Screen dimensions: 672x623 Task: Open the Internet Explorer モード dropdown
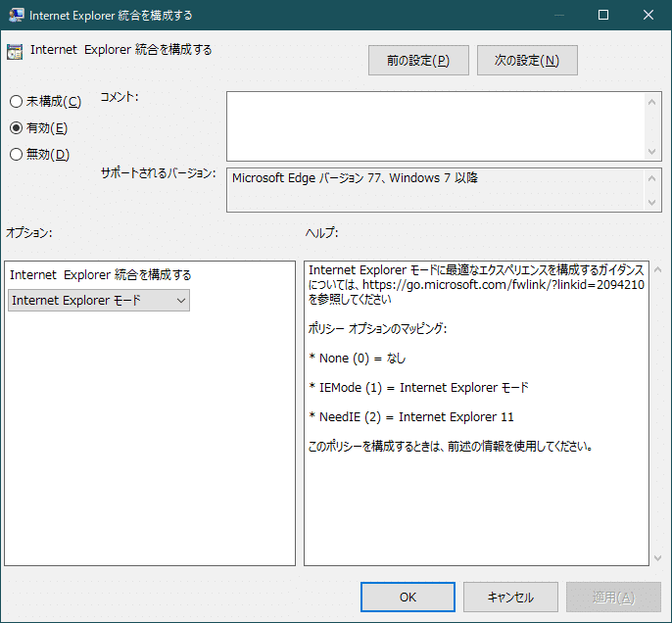(x=99, y=301)
